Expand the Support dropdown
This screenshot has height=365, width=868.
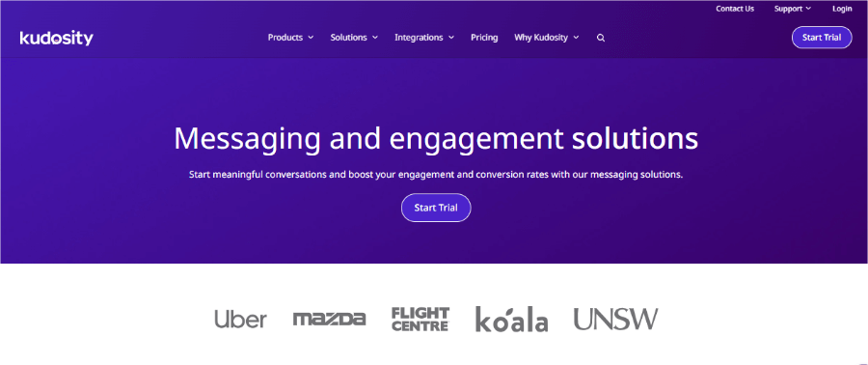point(793,9)
